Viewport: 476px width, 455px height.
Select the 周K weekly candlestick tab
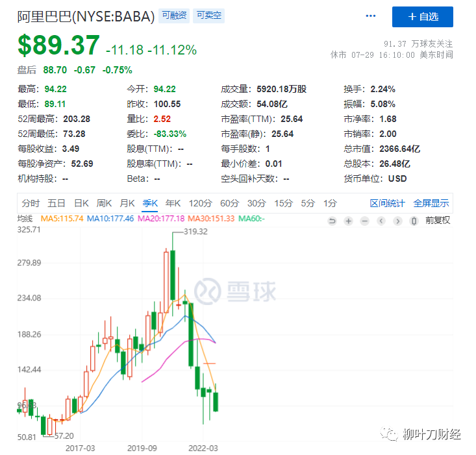[104, 203]
